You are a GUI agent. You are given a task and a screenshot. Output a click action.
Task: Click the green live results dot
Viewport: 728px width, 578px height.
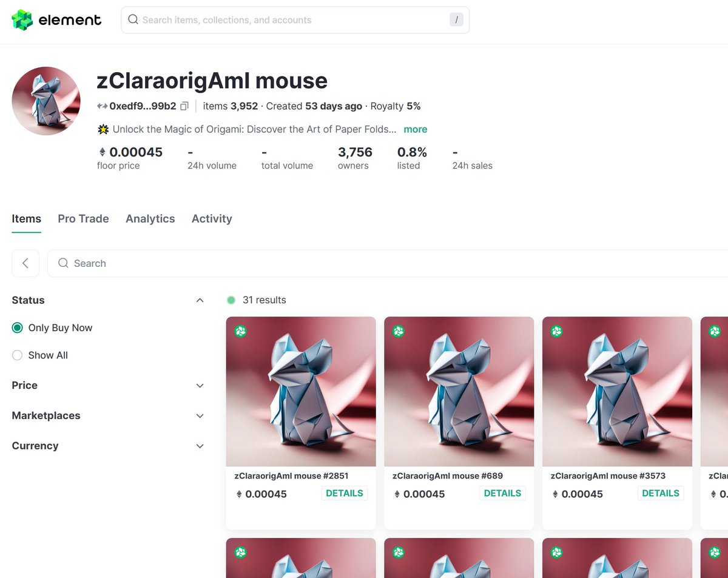click(x=231, y=300)
